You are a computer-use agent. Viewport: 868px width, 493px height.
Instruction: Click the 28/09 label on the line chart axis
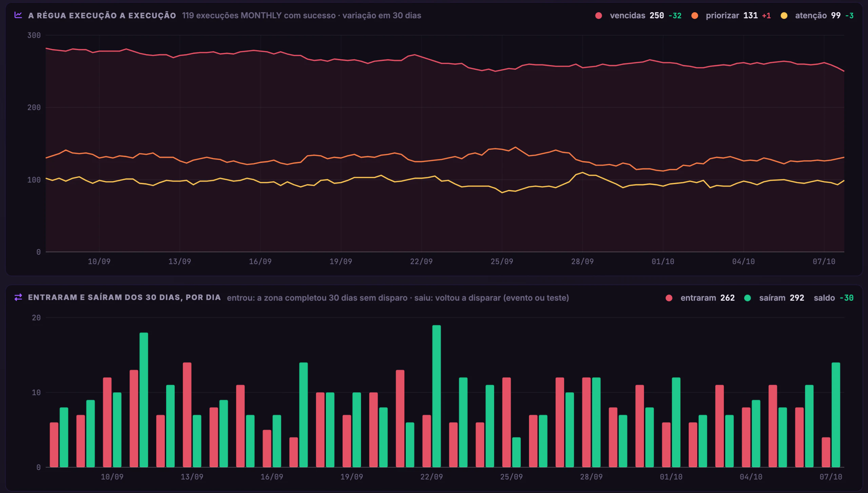click(x=582, y=261)
